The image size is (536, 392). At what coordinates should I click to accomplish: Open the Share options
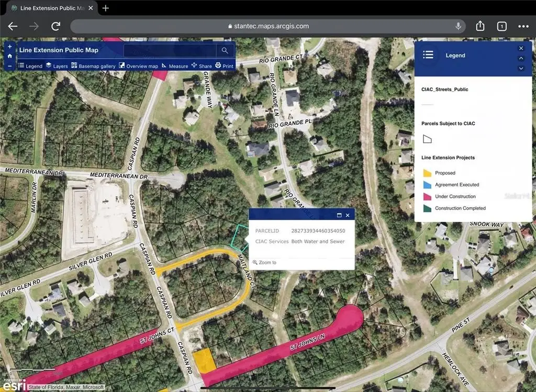(x=202, y=66)
